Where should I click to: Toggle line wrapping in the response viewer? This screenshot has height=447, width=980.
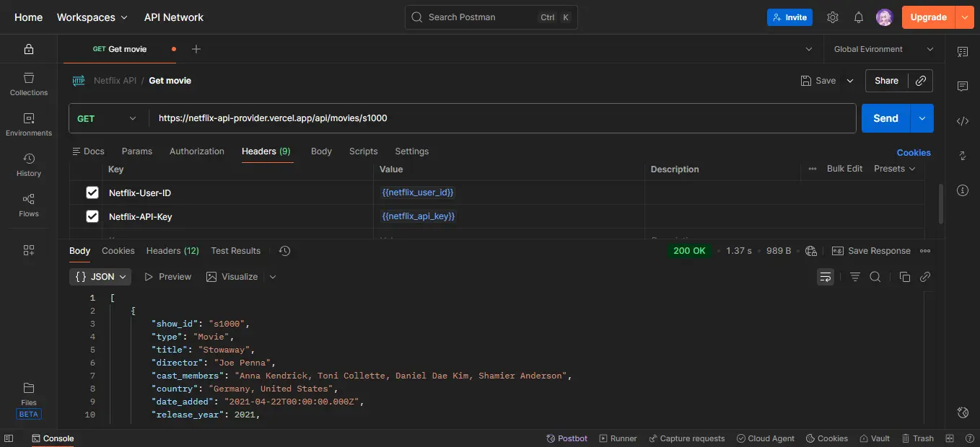(825, 276)
